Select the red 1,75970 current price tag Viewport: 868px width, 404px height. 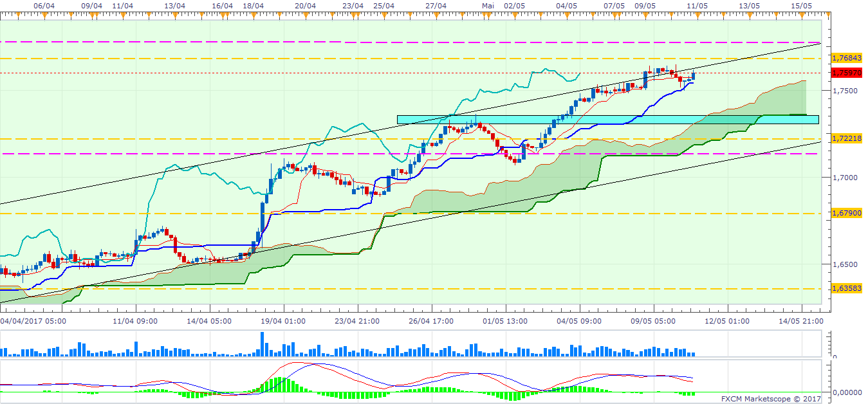click(x=845, y=73)
